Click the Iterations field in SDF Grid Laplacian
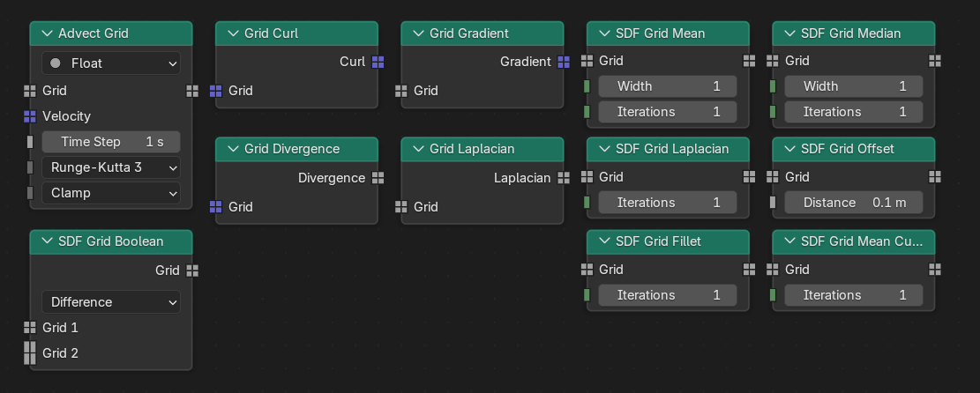980x393 pixels. coord(668,203)
